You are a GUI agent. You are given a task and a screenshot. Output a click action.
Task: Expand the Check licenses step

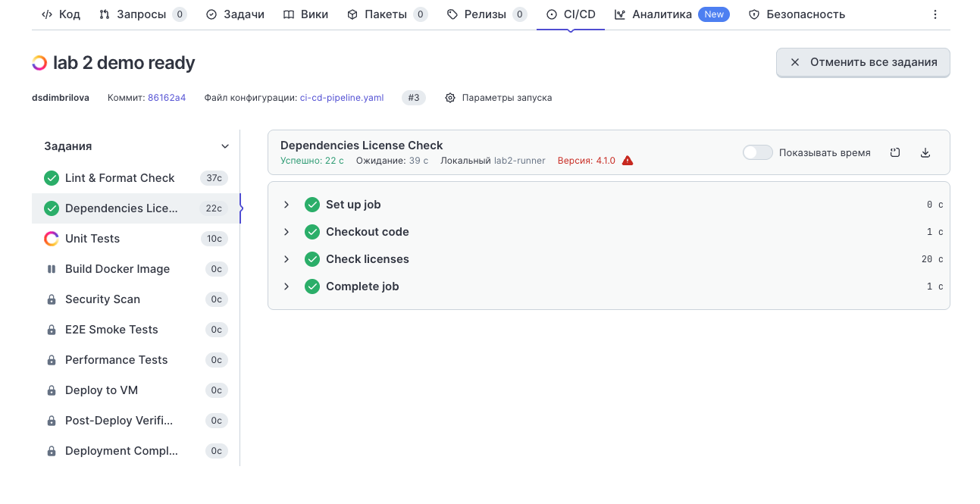tap(286, 259)
